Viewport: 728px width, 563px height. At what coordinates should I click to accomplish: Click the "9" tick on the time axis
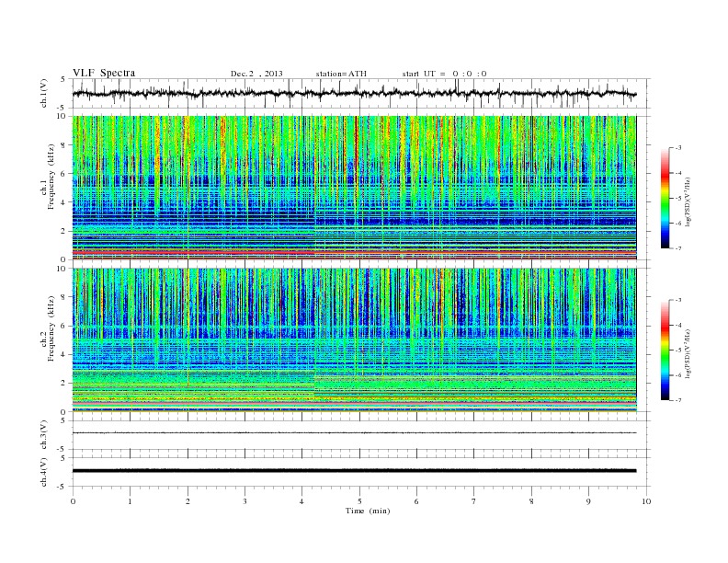(589, 501)
